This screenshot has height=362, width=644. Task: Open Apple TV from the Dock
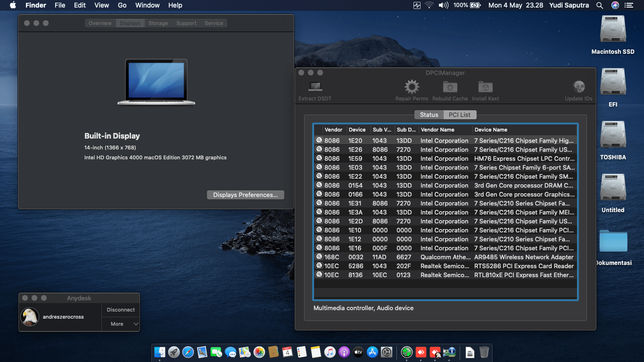358,352
